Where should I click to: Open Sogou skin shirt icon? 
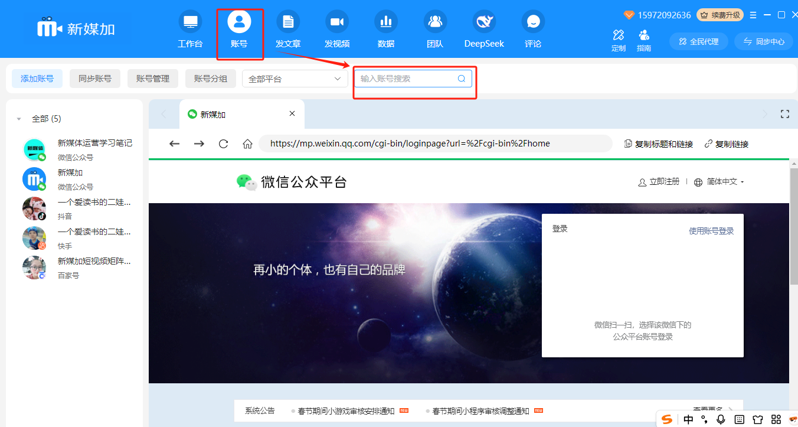(x=758, y=419)
